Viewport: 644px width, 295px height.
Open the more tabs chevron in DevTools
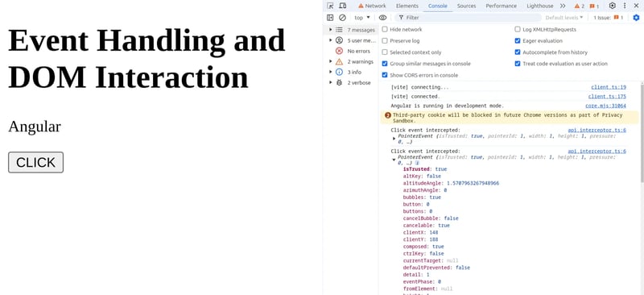pos(563,6)
